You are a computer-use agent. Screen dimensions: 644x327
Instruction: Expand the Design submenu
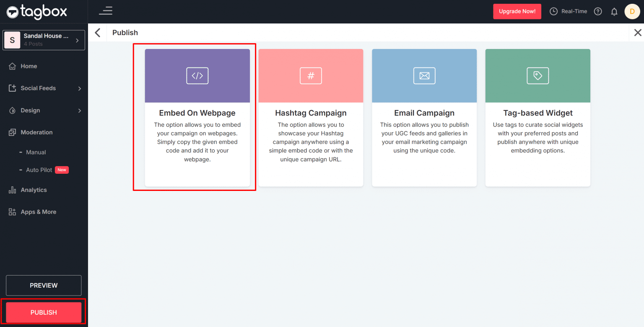[79, 111]
